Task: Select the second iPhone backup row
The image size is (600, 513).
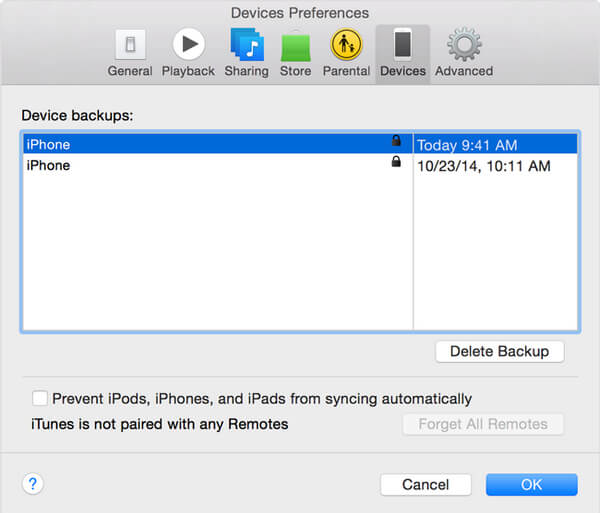Action: (x=200, y=166)
